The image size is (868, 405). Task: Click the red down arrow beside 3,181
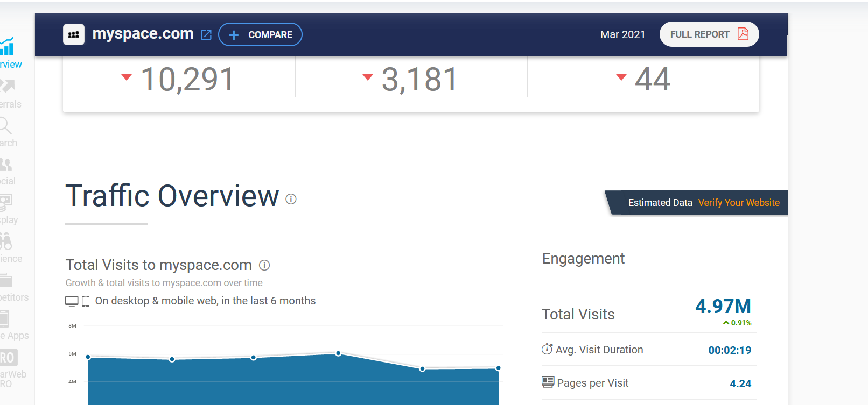[368, 77]
